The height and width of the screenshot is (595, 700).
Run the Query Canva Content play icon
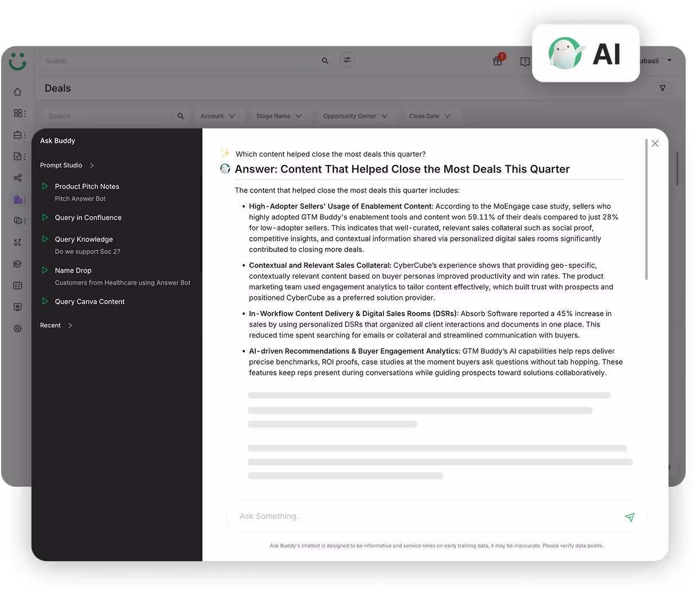coord(45,301)
